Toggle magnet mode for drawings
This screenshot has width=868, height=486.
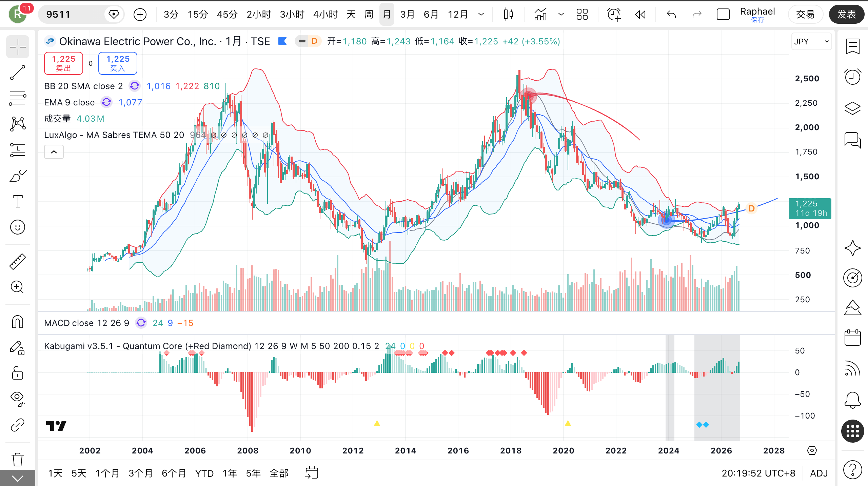pyautogui.click(x=18, y=321)
